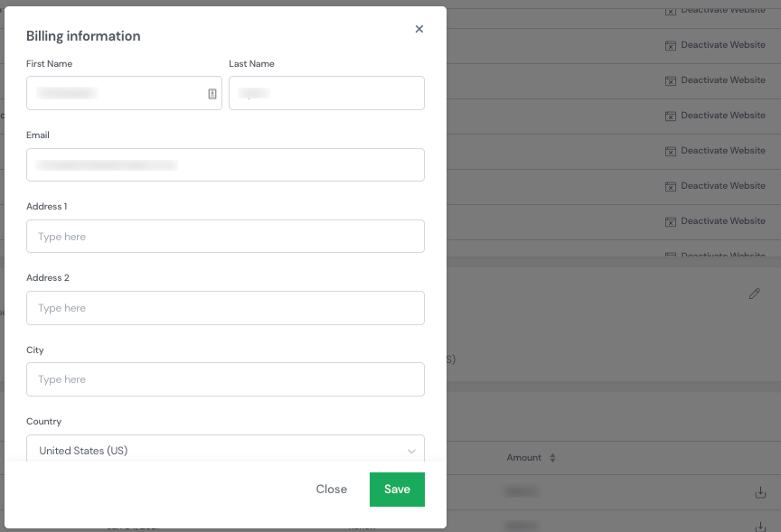This screenshot has width=781, height=532.
Task: Focus the First Name input field
Action: coord(118,93)
